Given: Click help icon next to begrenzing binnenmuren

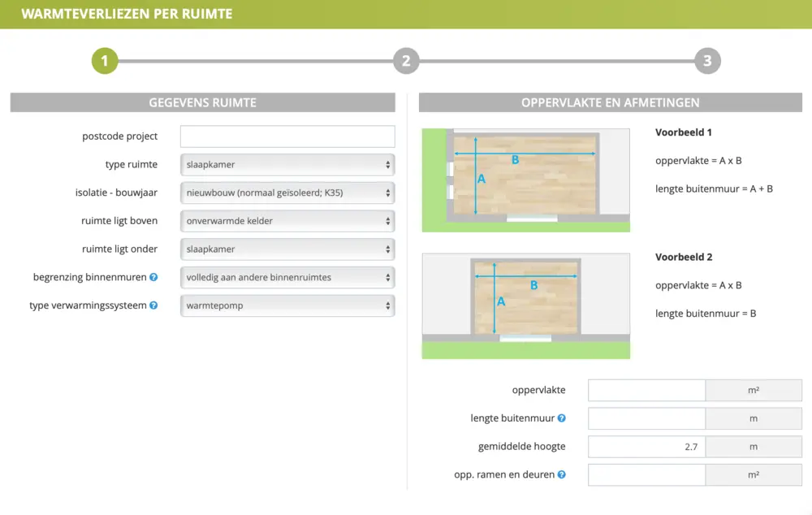Looking at the screenshot, I should pos(153,278).
